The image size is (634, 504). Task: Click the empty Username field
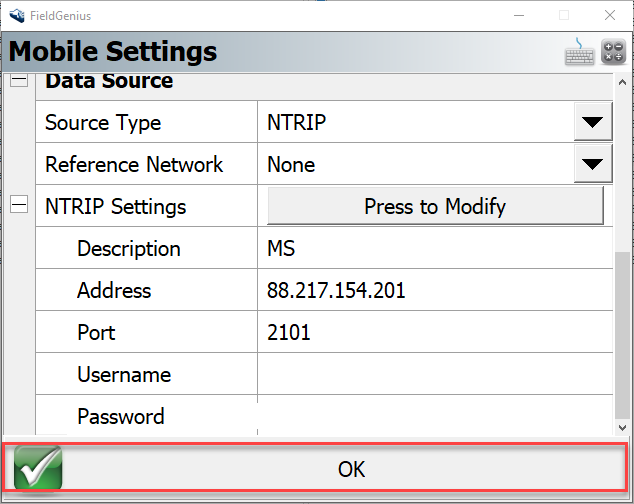click(x=435, y=375)
